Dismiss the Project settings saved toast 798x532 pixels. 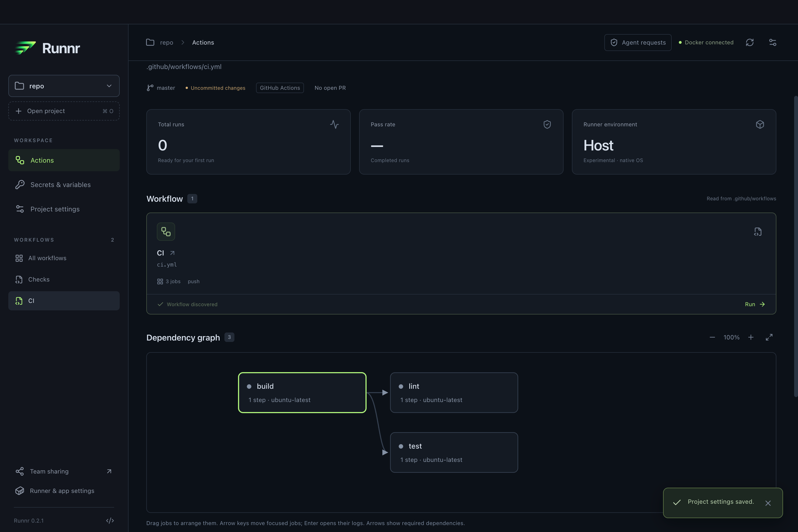tap(768, 503)
